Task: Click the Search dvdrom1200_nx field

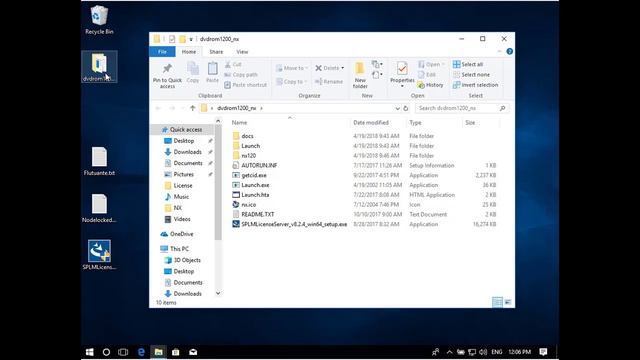Action: [x=462, y=108]
